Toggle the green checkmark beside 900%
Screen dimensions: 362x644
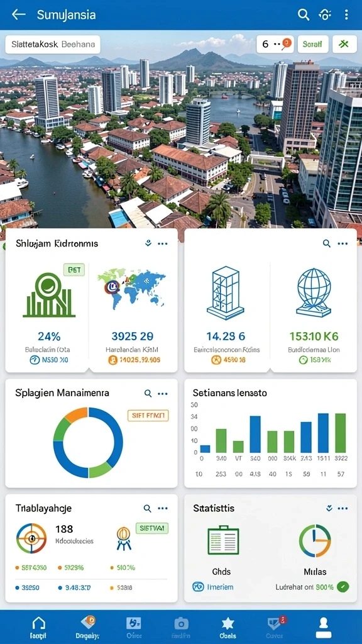pyautogui.click(x=343, y=587)
